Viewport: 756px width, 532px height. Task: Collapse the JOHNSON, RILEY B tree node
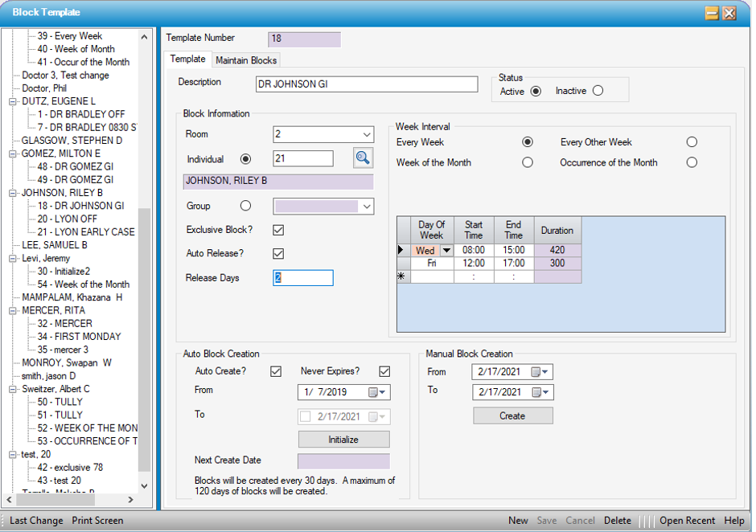click(x=13, y=193)
